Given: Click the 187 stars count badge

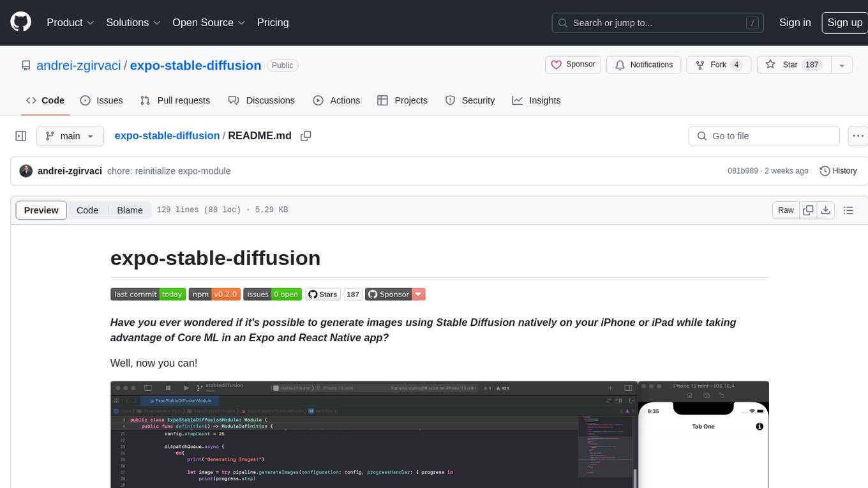Looking at the screenshot, I should pyautogui.click(x=353, y=294).
